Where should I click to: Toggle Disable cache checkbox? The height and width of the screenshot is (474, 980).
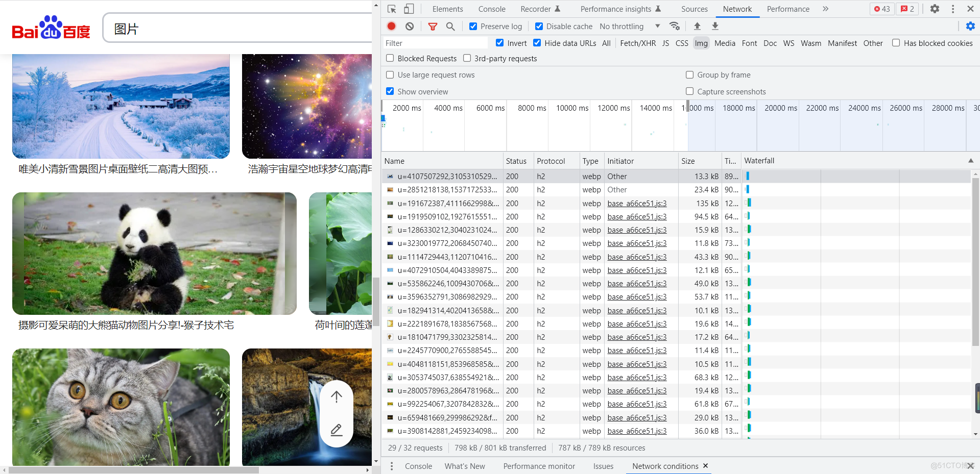tap(539, 26)
